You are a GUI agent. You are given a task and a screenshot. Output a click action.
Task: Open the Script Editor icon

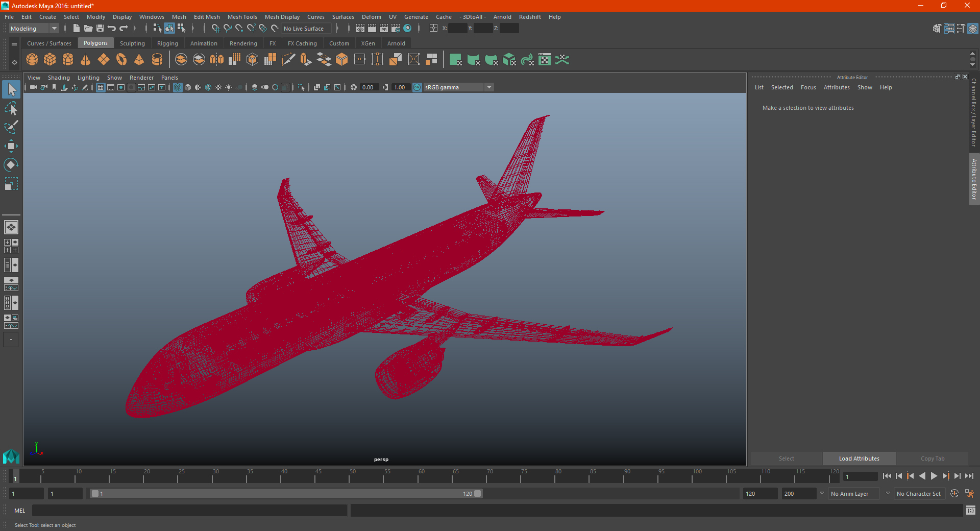click(971, 510)
